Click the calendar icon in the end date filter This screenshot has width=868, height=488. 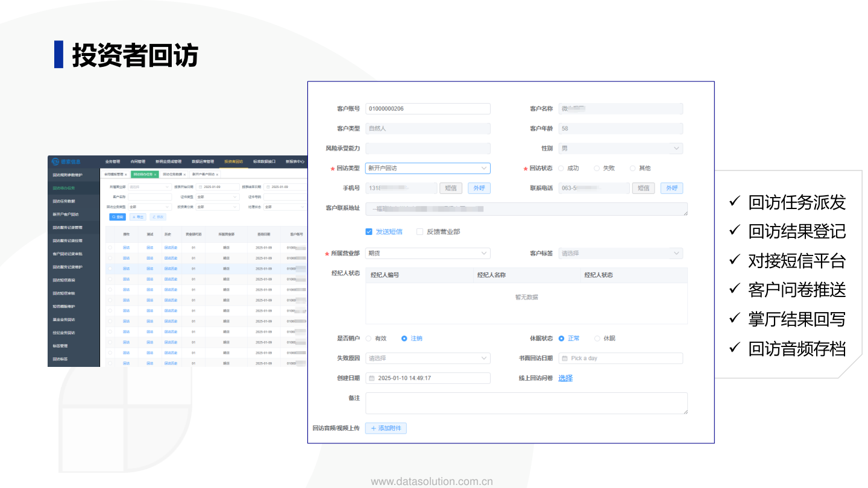[x=268, y=187]
